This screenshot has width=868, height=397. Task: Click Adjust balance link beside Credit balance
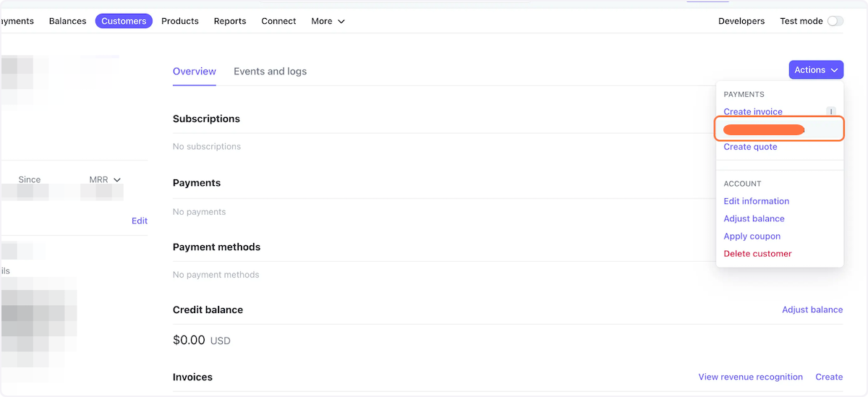click(812, 310)
